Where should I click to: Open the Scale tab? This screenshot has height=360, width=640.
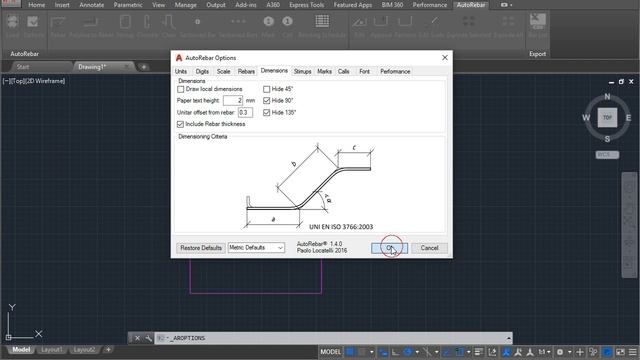(x=223, y=71)
